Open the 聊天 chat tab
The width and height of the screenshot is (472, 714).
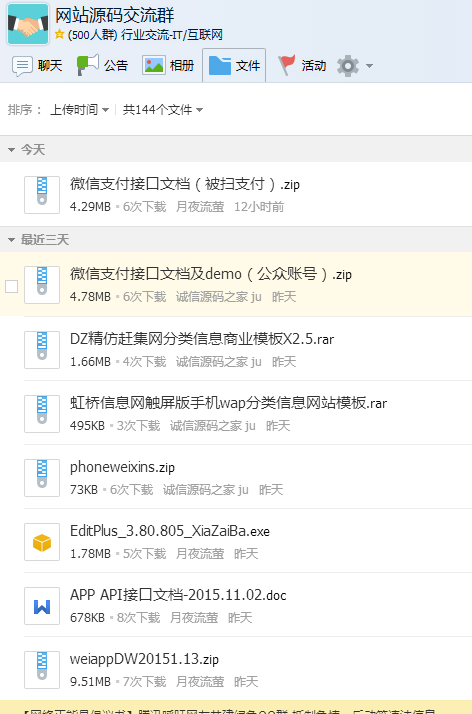click(37, 66)
